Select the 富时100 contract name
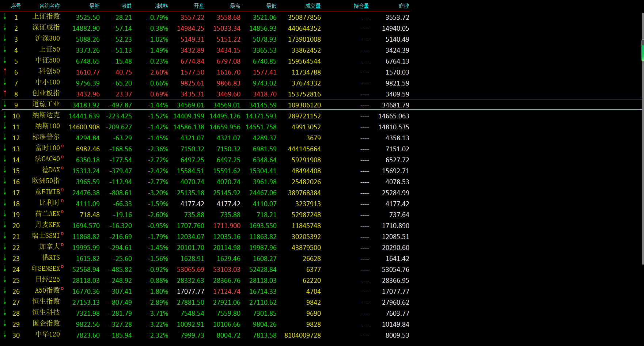The height and width of the screenshot is (346, 644). point(48,148)
